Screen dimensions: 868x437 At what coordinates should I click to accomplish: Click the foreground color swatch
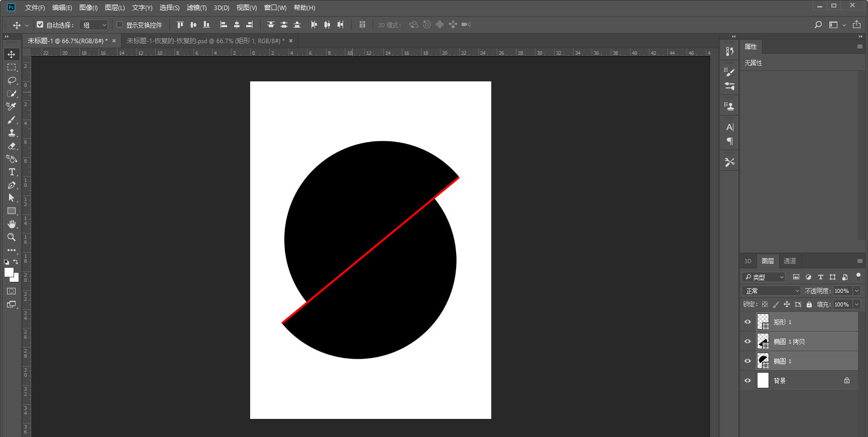[9, 272]
